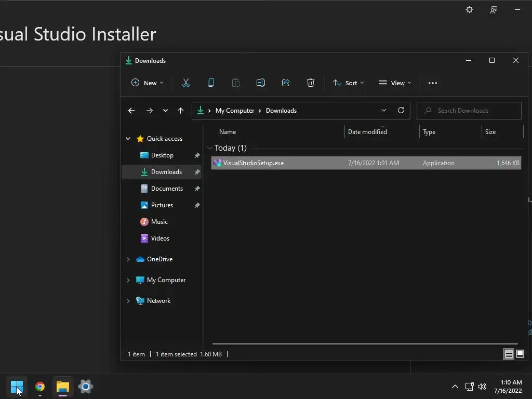The width and height of the screenshot is (532, 399).
Task: Click the green download icon in address bar
Action: [200, 110]
